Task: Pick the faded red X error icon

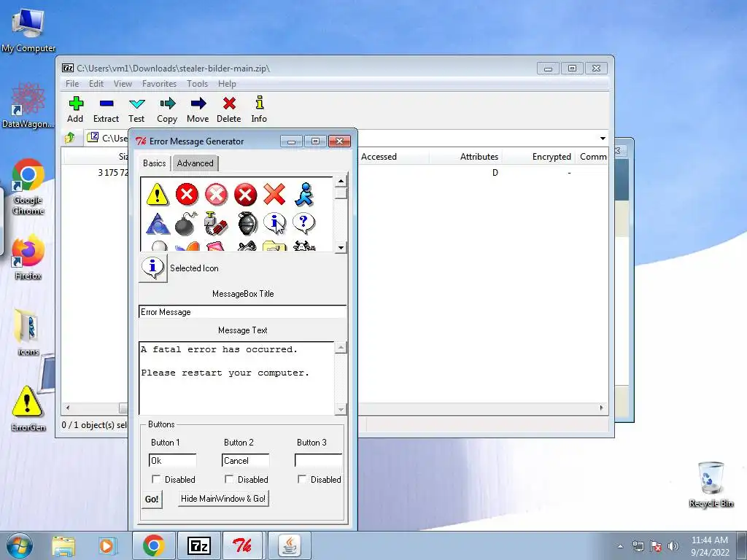Action: [216, 194]
